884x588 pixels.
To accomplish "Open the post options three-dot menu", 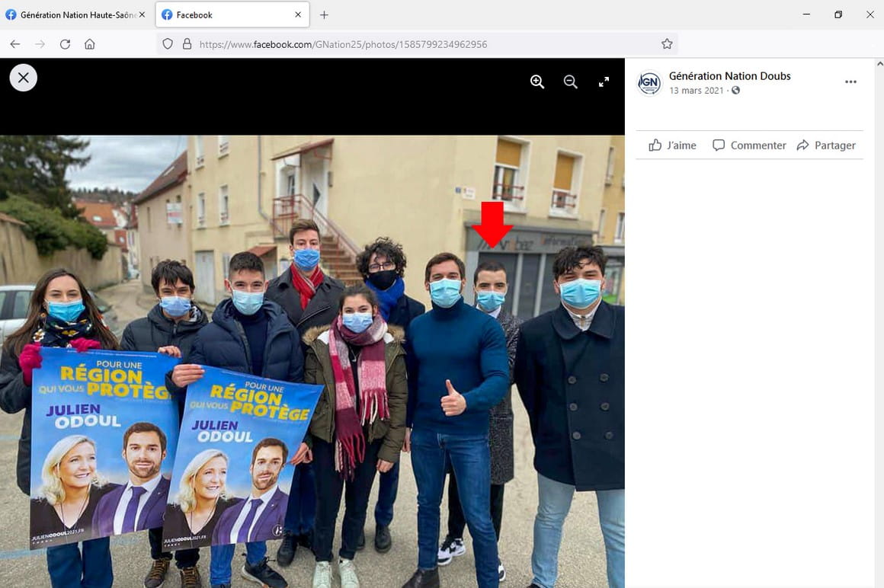I will point(850,82).
